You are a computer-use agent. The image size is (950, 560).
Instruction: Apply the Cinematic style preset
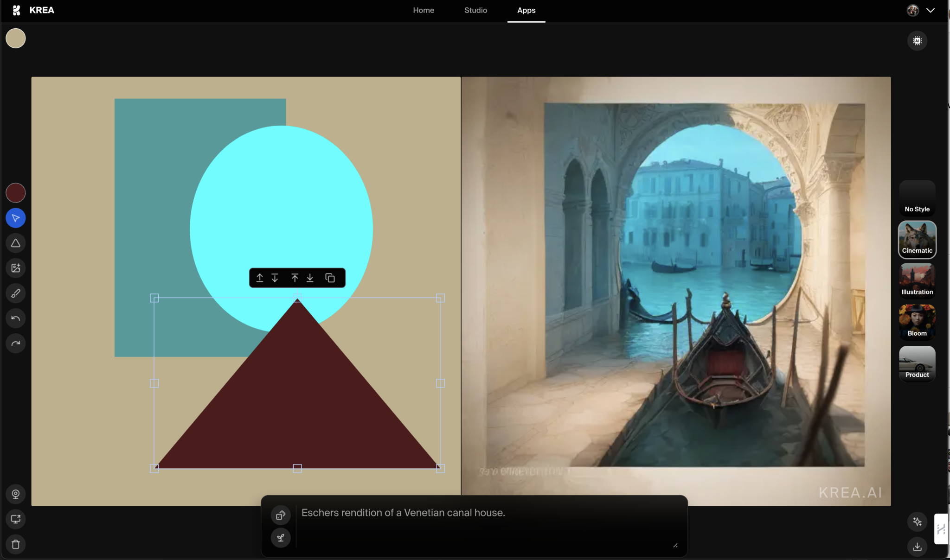(x=916, y=240)
